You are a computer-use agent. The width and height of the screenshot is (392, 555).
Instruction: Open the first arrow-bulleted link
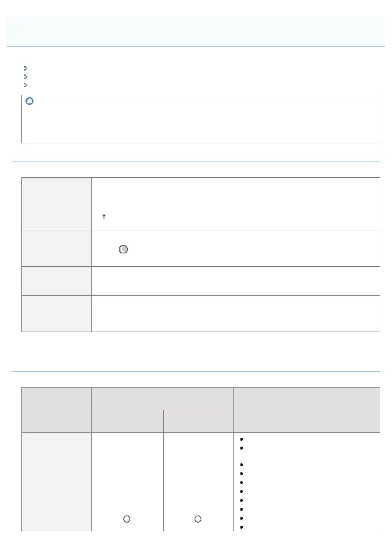pos(26,68)
